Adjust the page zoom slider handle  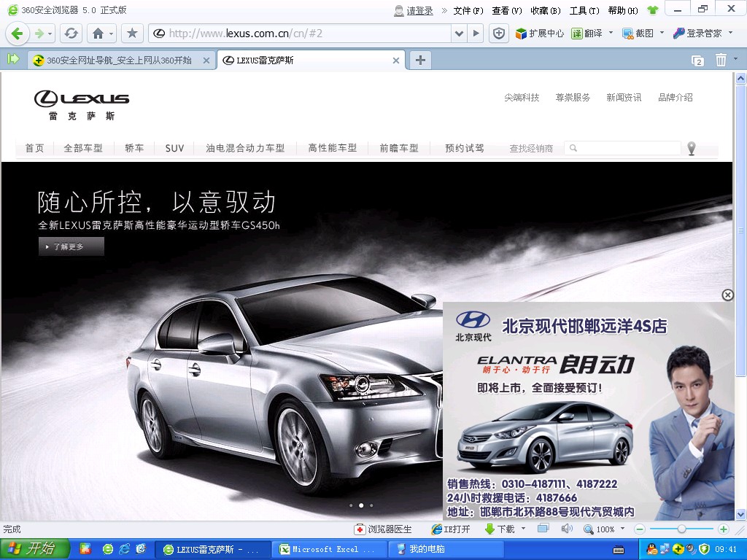tap(682, 529)
